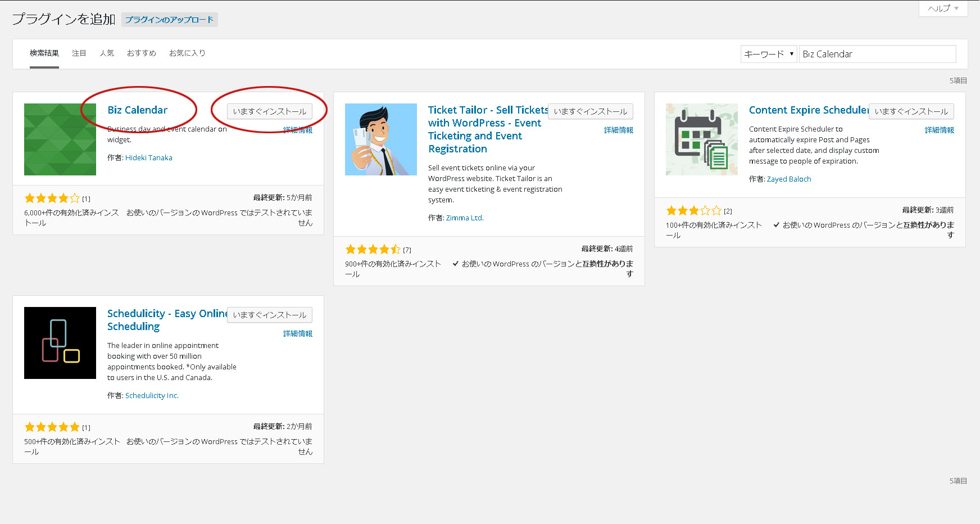This screenshot has width=980, height=524.
Task: Click the プラグインを追加 page heading
Action: (63, 19)
